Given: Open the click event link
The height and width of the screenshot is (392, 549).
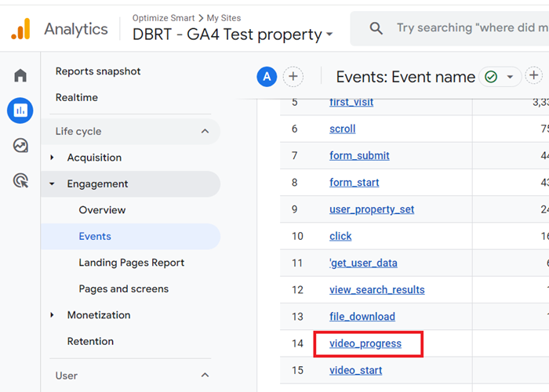Looking at the screenshot, I should (340, 236).
